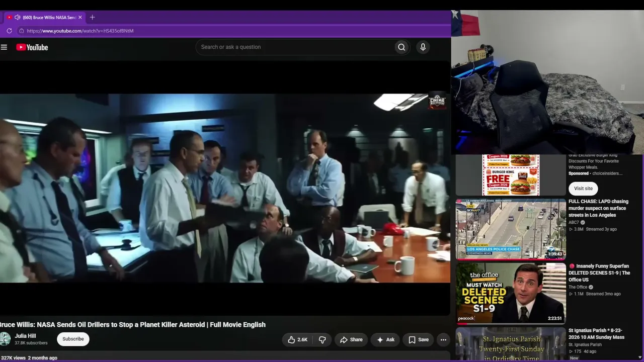
Task: Open 'Insanely Funny Superfan DELETED SCENES' title
Action: pyautogui.click(x=599, y=273)
